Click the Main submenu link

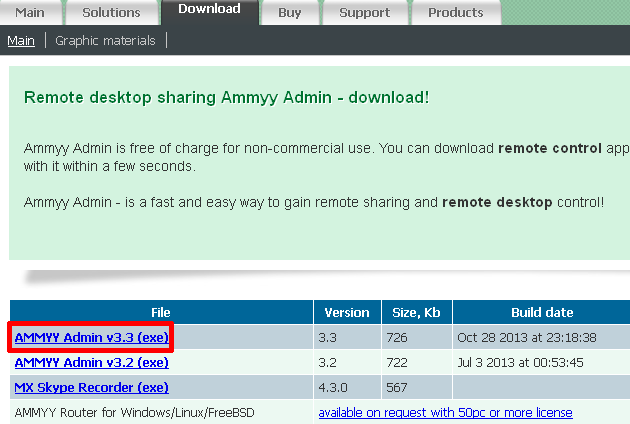(x=21, y=41)
